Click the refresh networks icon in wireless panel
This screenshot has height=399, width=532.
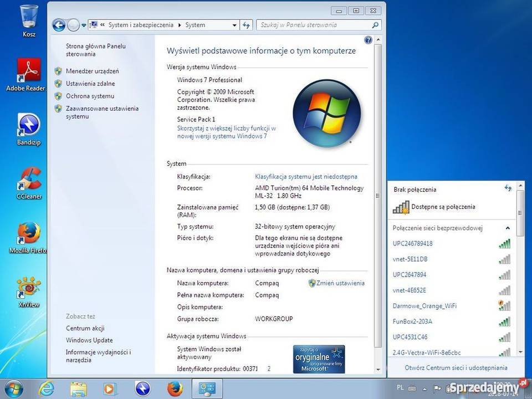tap(508, 188)
